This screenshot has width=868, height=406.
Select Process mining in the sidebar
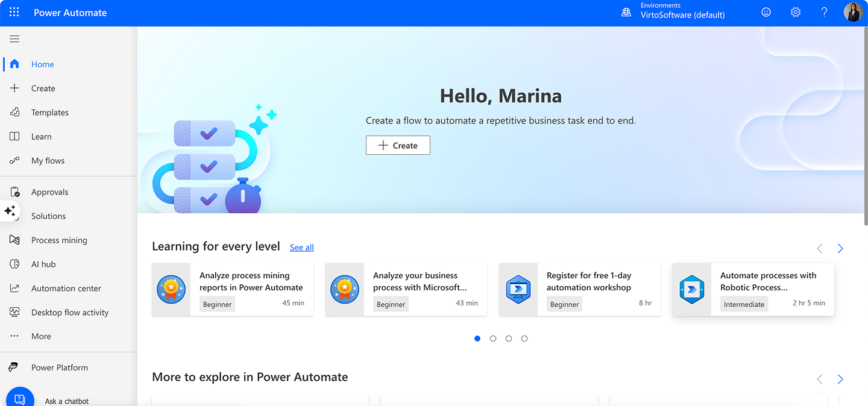tap(58, 240)
